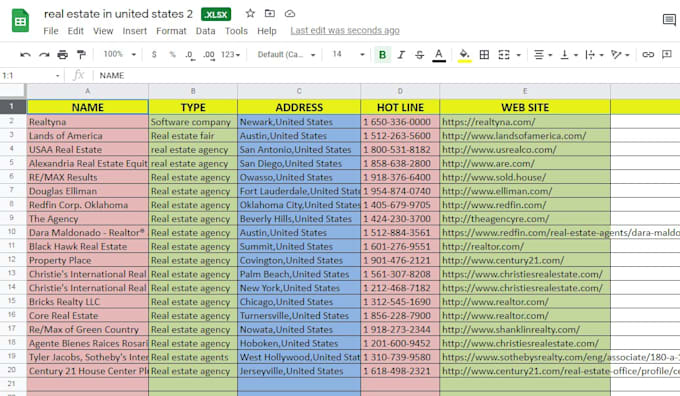Open the Tools menu

pos(236,31)
